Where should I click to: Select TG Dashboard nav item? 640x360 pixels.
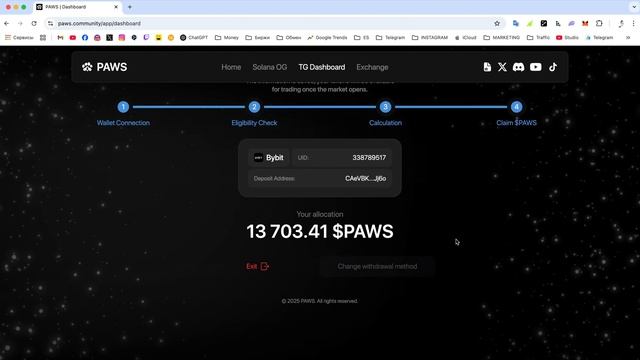[322, 67]
